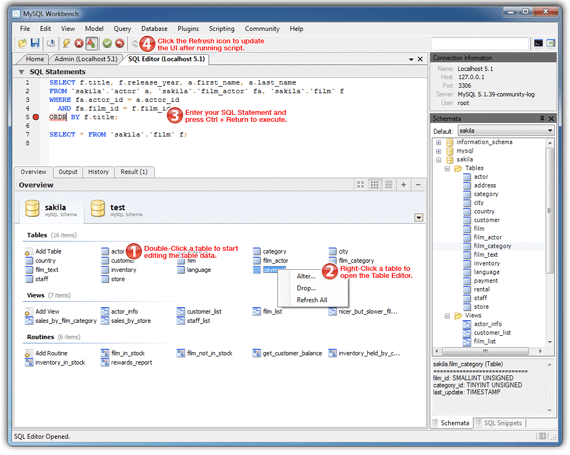Switch to Admin (Localhost 5.1) tab

[x=86, y=59]
